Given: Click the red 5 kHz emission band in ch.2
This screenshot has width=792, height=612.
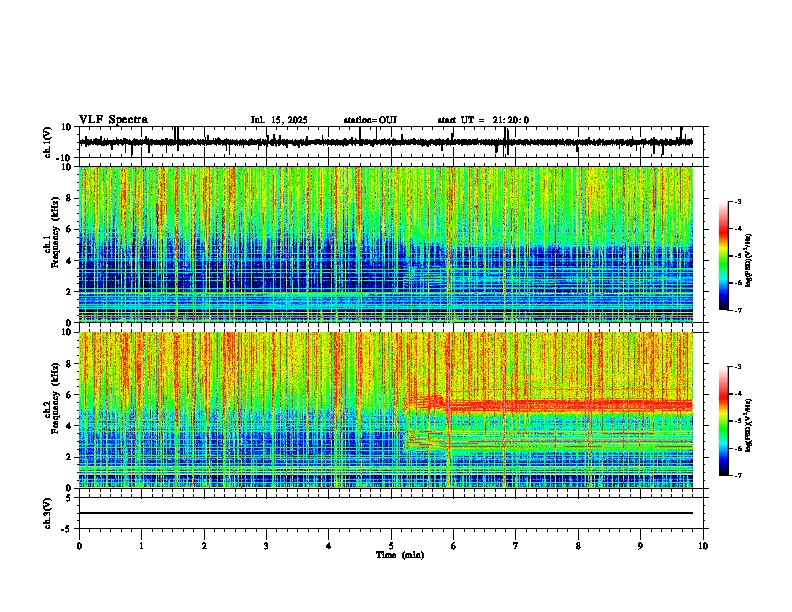Looking at the screenshot, I should tap(568, 405).
